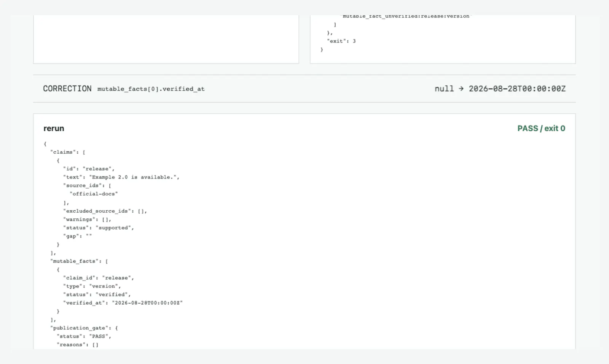Click the CORRECTION label
This screenshot has height=364, width=609.
click(x=67, y=89)
